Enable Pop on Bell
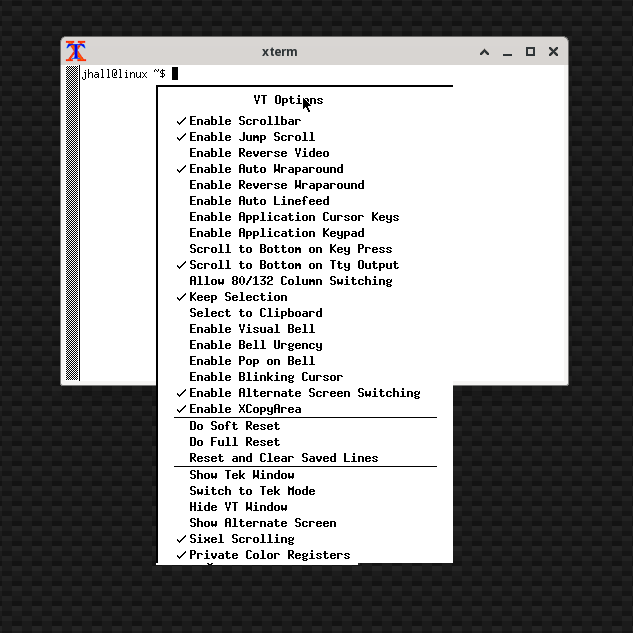 tap(305, 361)
